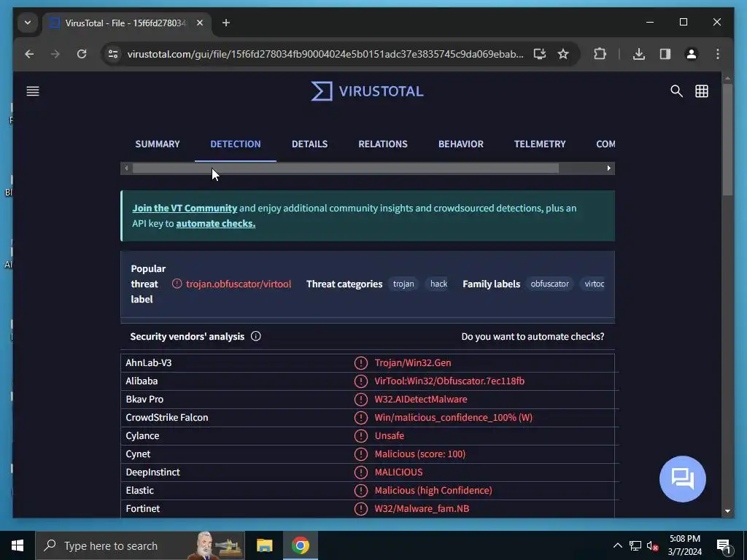Open the chat bubble button

pyautogui.click(x=682, y=478)
